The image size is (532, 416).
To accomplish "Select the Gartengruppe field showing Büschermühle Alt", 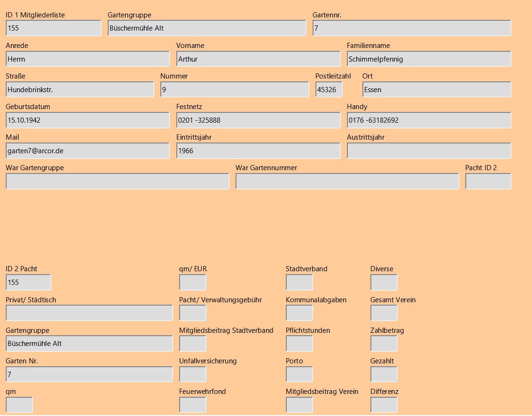I will click(207, 28).
